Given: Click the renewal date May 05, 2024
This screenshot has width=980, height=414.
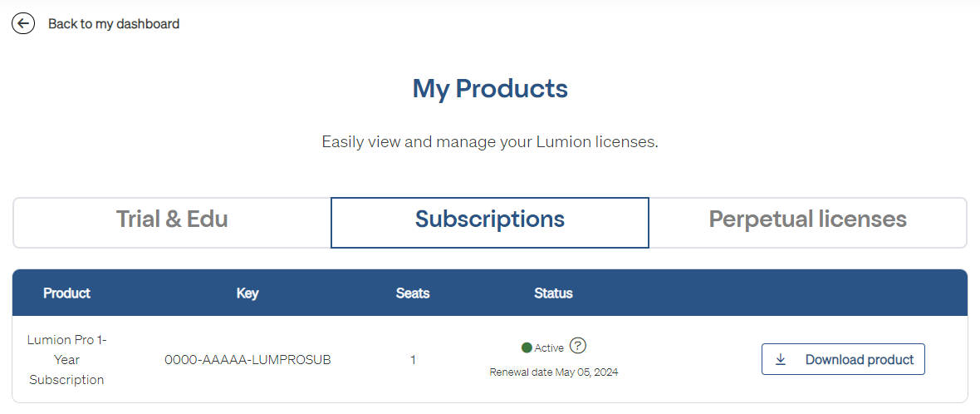Looking at the screenshot, I should [x=554, y=372].
